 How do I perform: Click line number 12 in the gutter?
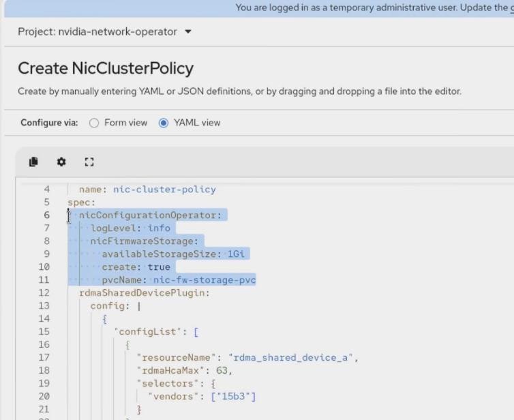click(44, 292)
